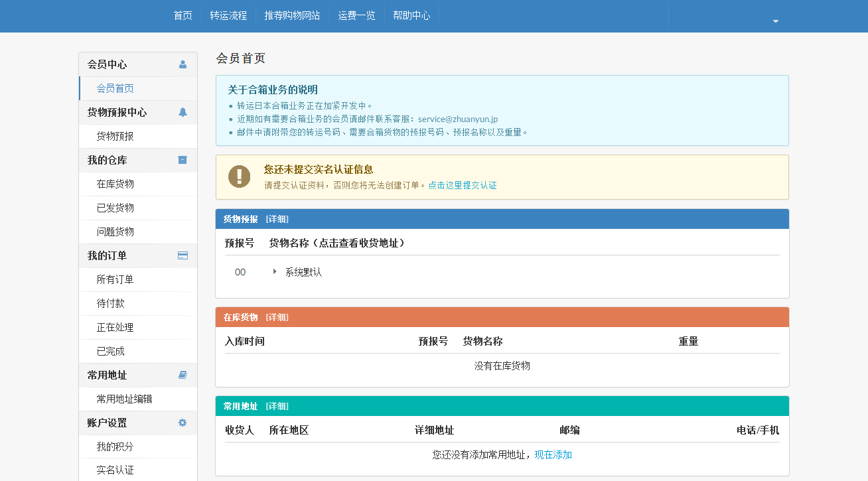Click the 电话/手机 column header

click(x=758, y=430)
